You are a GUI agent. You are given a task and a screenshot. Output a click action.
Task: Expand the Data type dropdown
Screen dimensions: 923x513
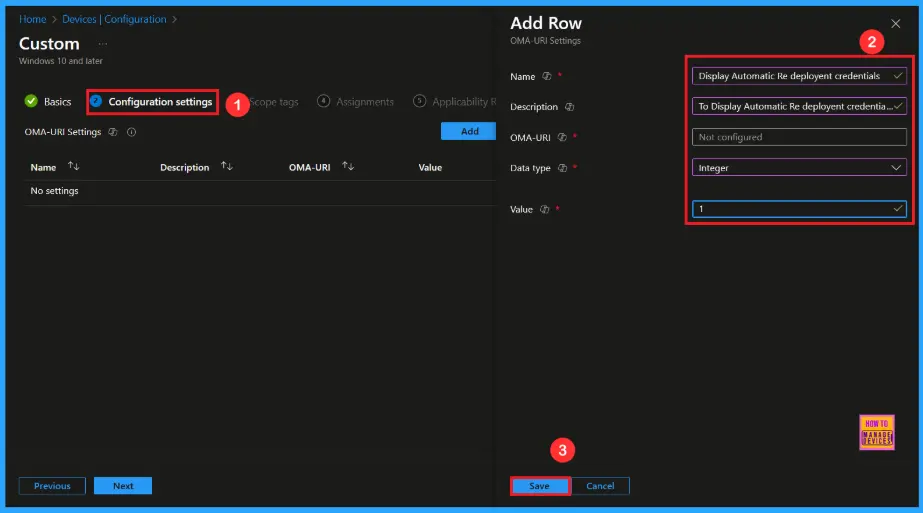pos(798,168)
